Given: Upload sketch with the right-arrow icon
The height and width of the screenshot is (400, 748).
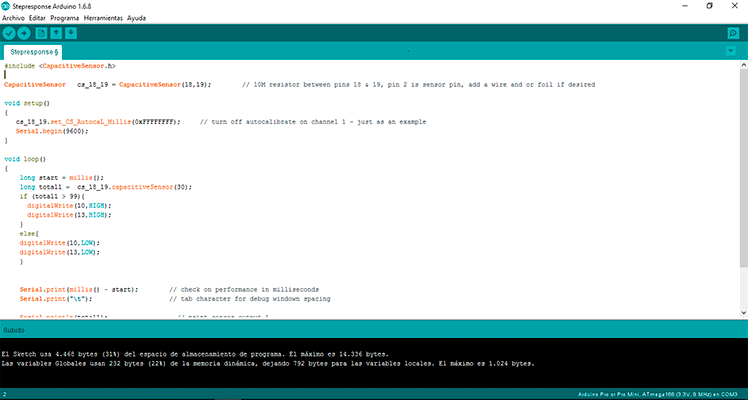Looking at the screenshot, I should click(24, 33).
